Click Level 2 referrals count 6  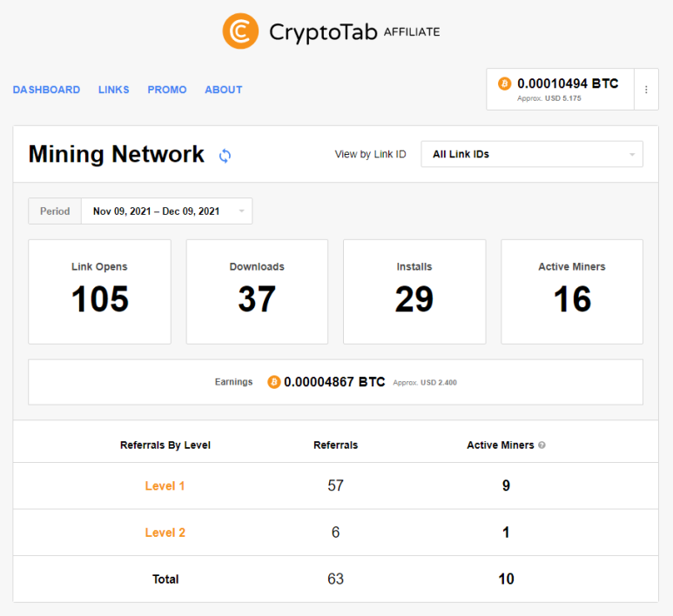click(x=336, y=532)
